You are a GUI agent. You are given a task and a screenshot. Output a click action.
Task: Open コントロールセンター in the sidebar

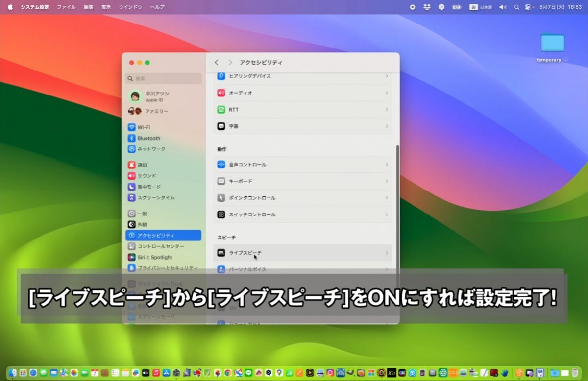163,246
